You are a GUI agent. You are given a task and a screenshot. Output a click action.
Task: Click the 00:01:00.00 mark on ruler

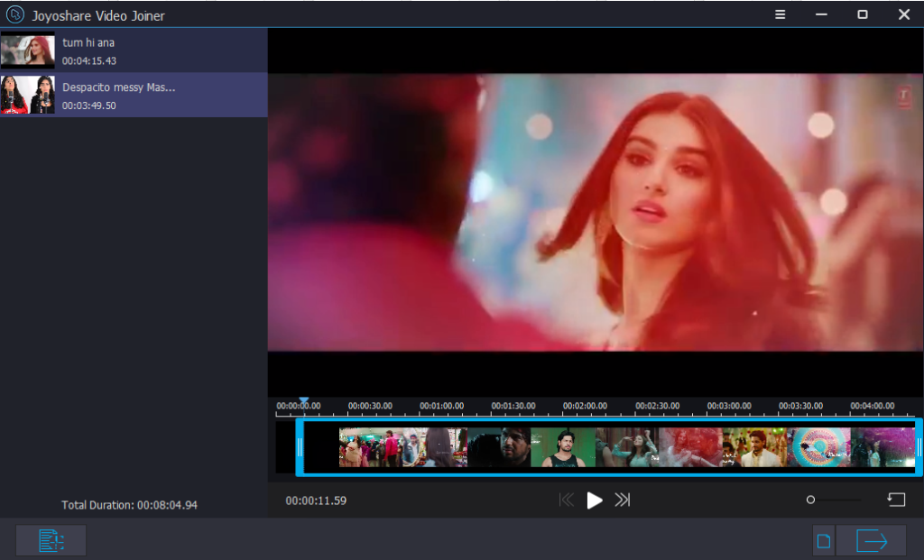coord(441,406)
